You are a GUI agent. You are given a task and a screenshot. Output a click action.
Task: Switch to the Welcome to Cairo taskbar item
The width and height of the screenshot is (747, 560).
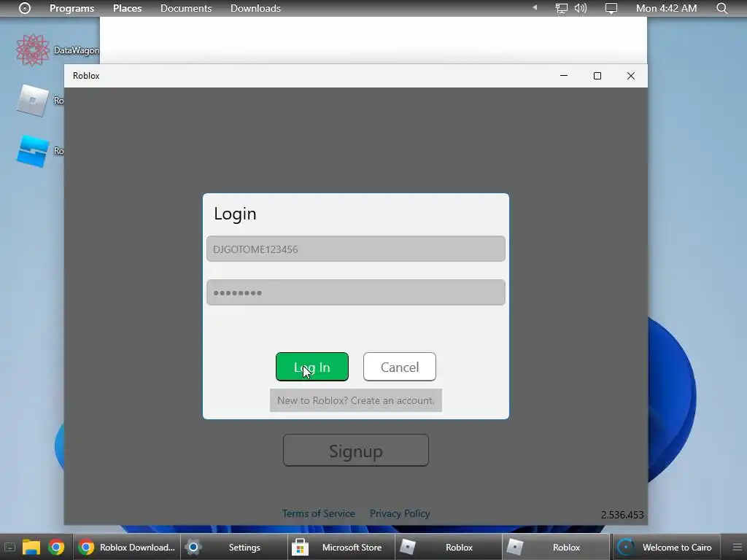tap(665, 547)
